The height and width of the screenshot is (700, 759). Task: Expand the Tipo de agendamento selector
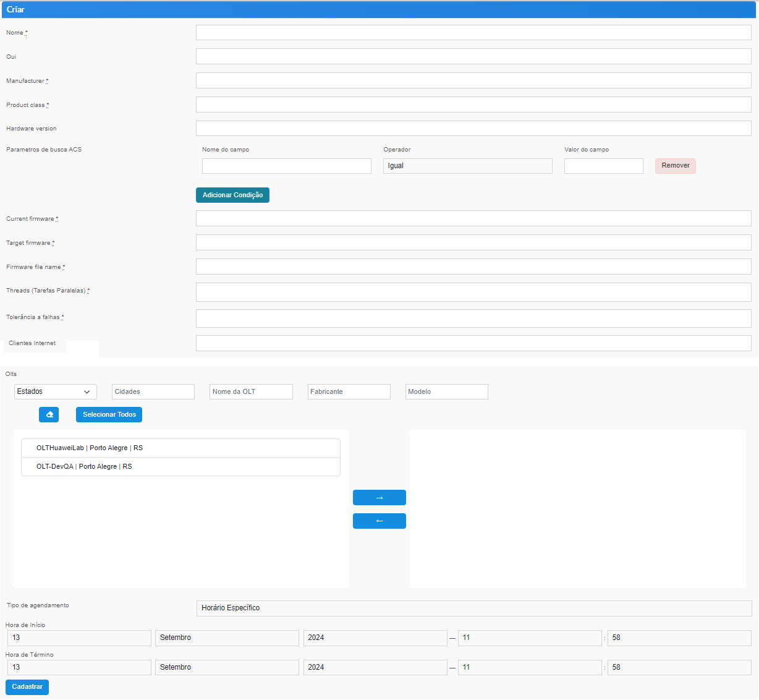tap(473, 608)
